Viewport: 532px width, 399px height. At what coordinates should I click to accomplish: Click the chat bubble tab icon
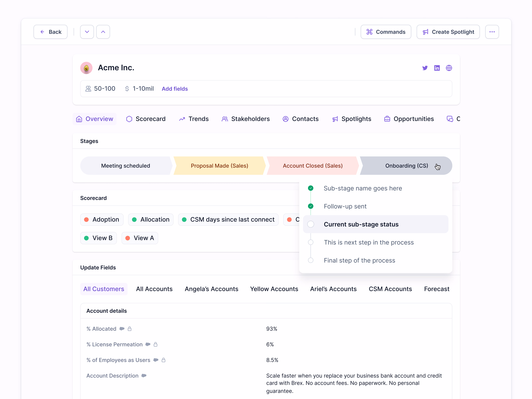pyautogui.click(x=450, y=119)
